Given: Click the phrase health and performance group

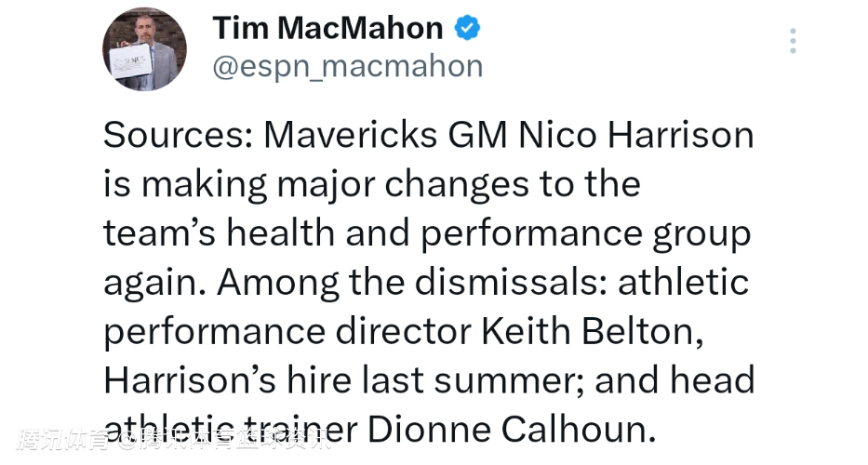Looking at the screenshot, I should (x=488, y=234).
